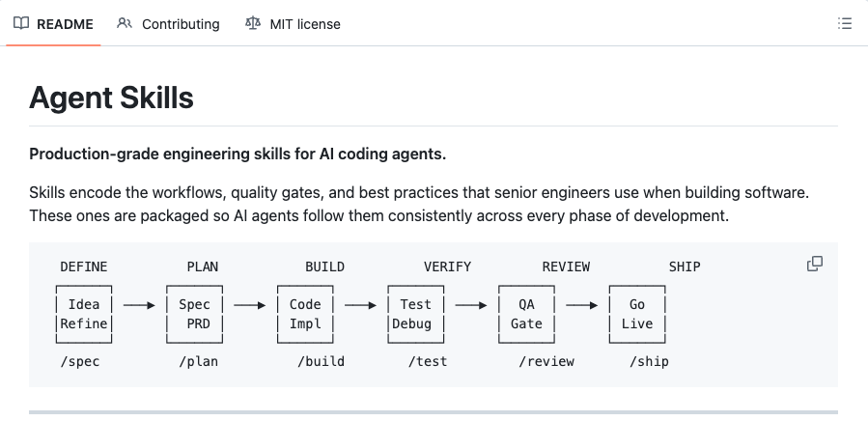Copy the workflow diagram code block
The image size is (868, 421).
815,264
